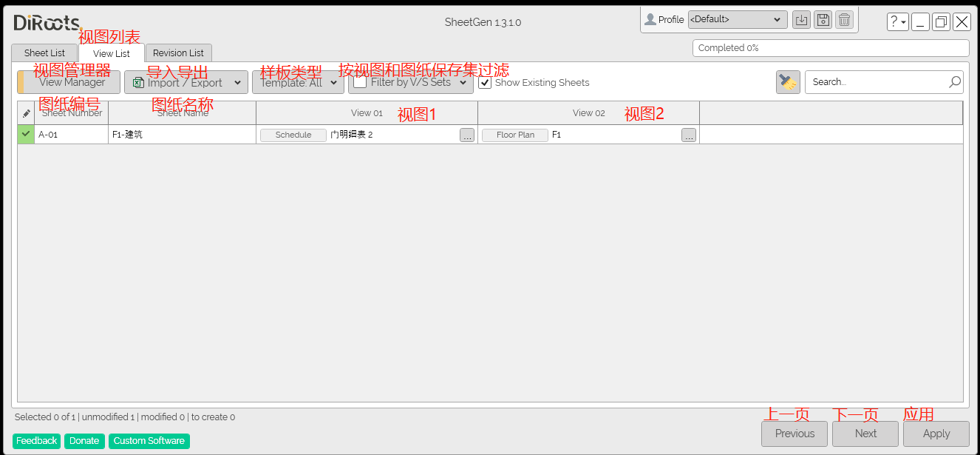
Task: Click the Feedback link button
Action: click(36, 441)
